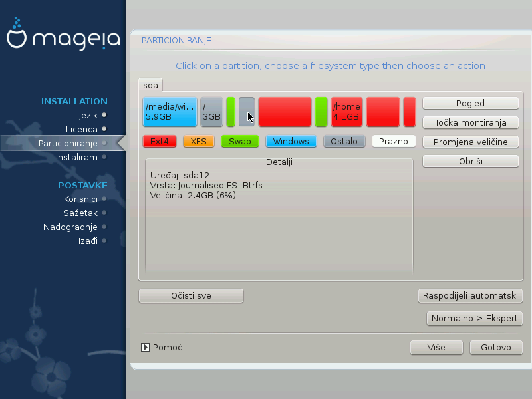Select the narrow green partition right of / 3GB
Image resolution: width=532 pixels, height=399 pixels.
pos(231,112)
